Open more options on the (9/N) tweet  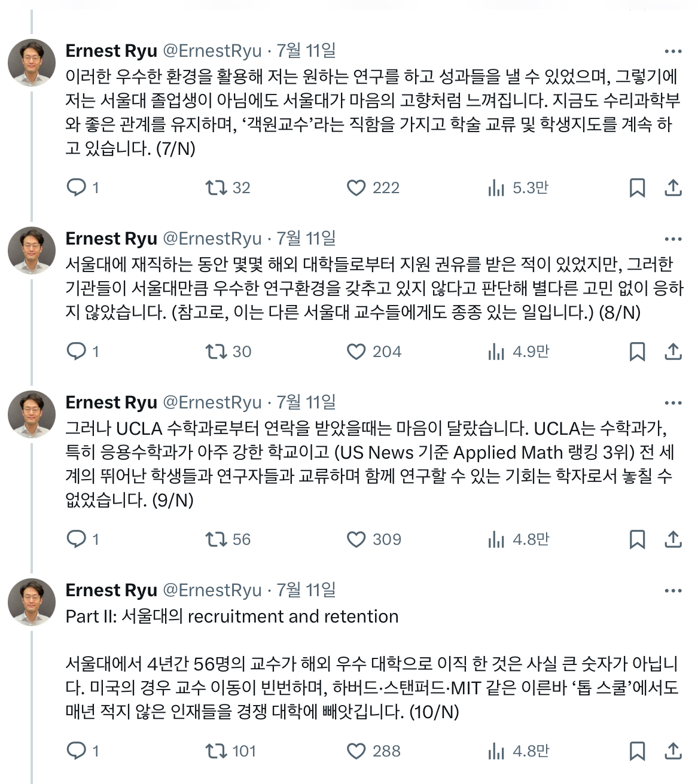click(x=673, y=403)
